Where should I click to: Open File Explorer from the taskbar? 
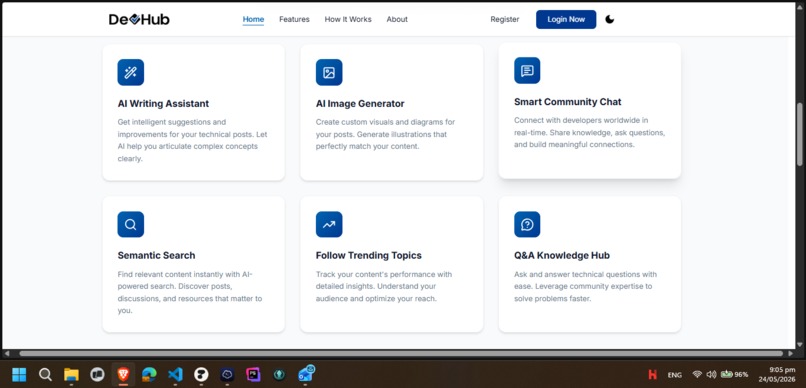point(71,375)
